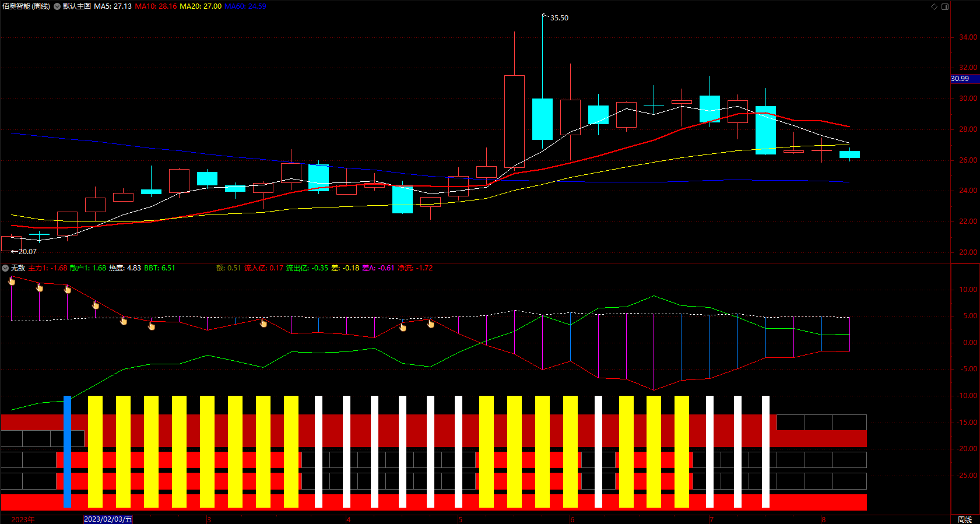The image size is (980, 524).
Task: Select the 默认主图 indicator label
Action: pos(77,6)
